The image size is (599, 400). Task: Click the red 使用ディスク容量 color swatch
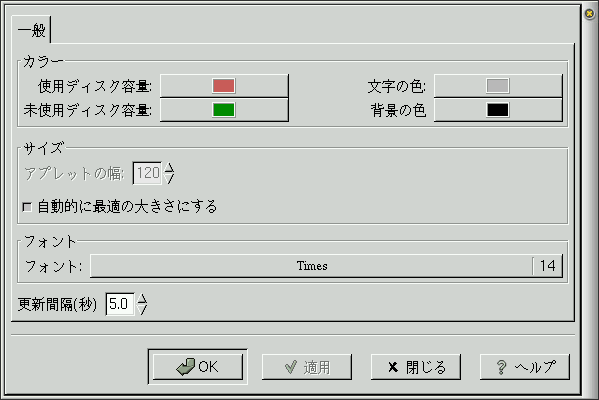224,86
